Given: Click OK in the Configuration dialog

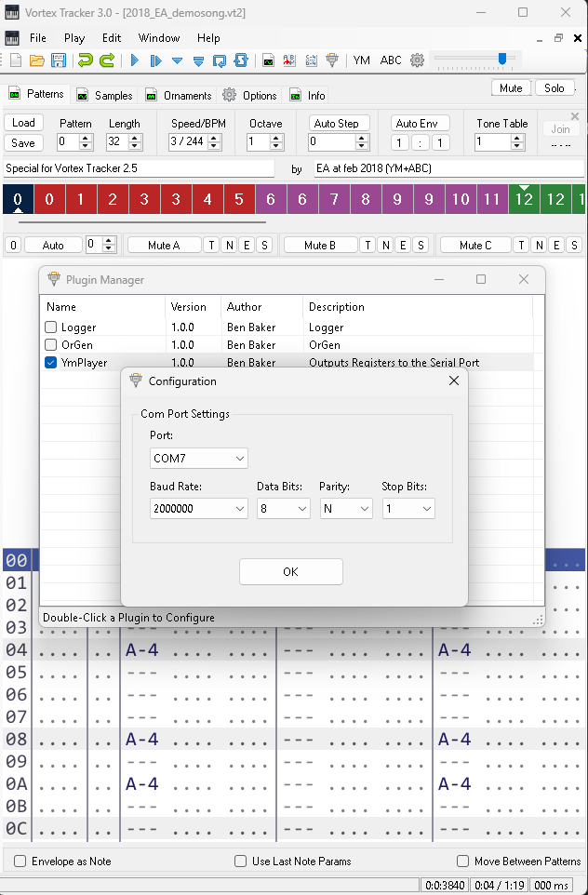Looking at the screenshot, I should tap(290, 572).
